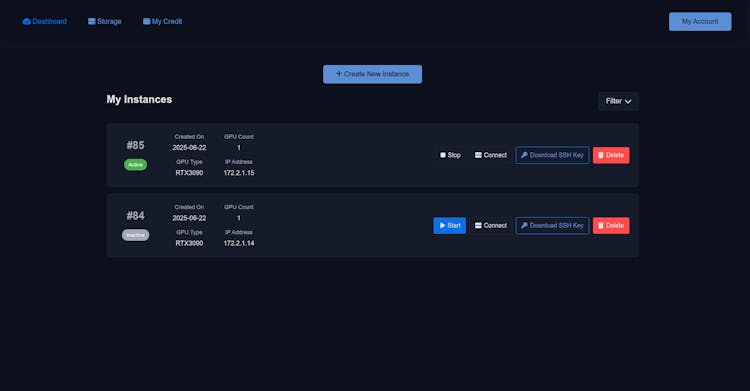750x391 pixels.
Task: Click the Inactive status badge of #84
Action: tap(135, 235)
